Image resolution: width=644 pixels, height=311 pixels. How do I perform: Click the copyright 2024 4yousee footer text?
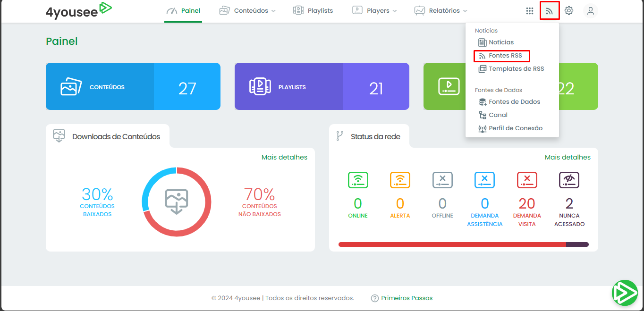283,298
